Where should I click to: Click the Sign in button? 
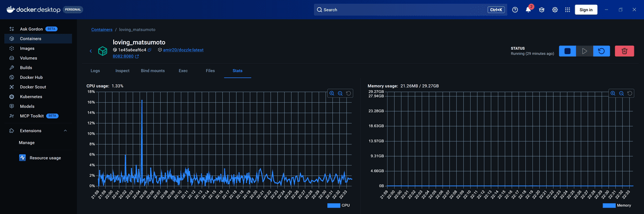(x=586, y=10)
